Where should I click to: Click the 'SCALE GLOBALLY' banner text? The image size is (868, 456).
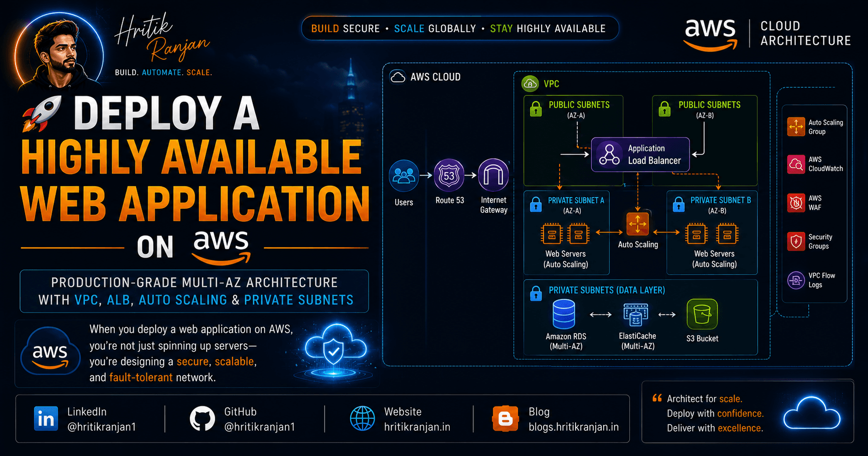(x=435, y=29)
